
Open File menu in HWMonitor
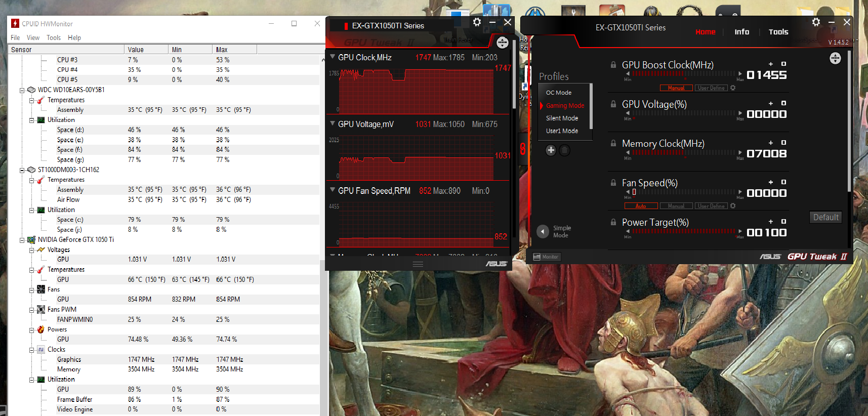(x=15, y=37)
